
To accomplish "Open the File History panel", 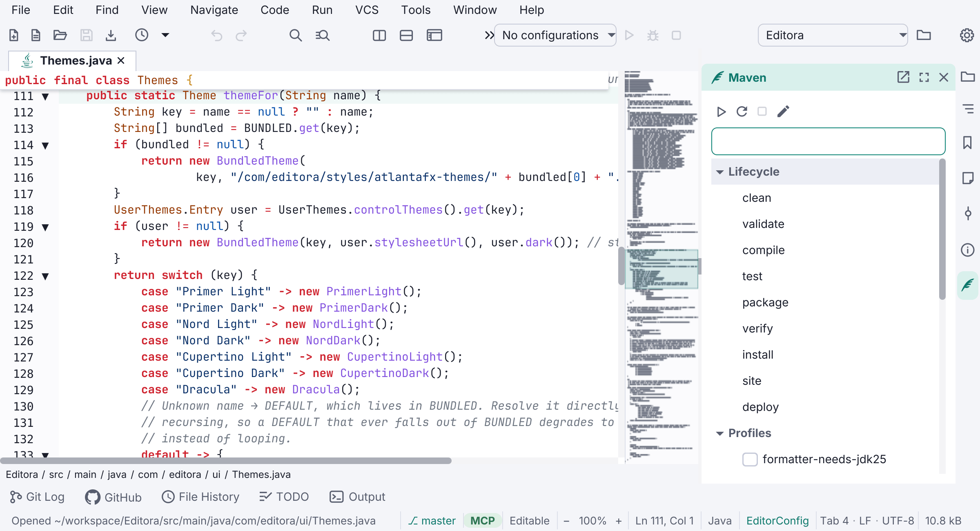I will coord(200,497).
